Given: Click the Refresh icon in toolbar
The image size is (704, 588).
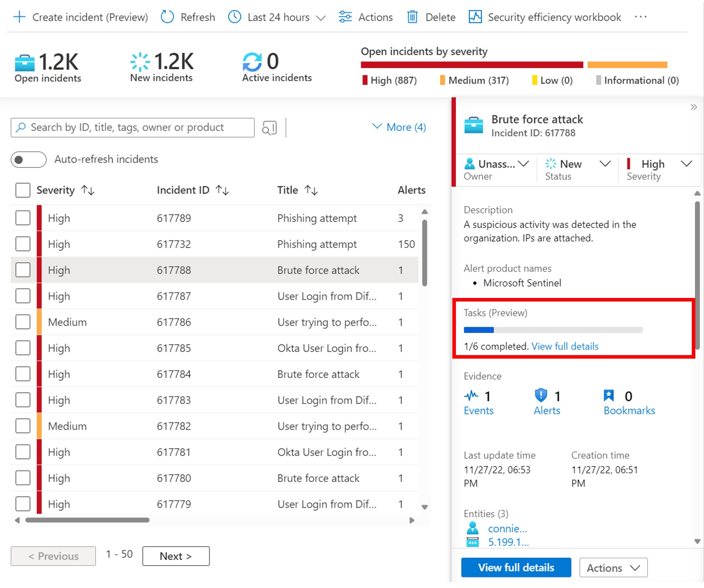Looking at the screenshot, I should coord(167,17).
